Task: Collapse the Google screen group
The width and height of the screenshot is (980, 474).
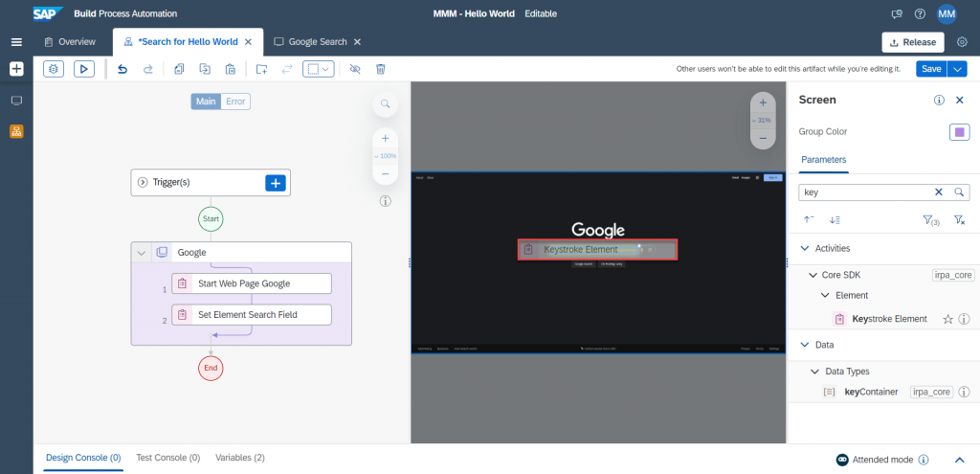Action: 142,253
